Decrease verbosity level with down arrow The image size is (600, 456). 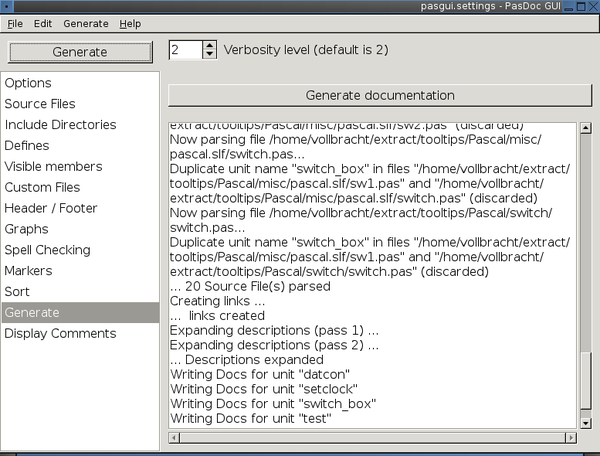209,54
